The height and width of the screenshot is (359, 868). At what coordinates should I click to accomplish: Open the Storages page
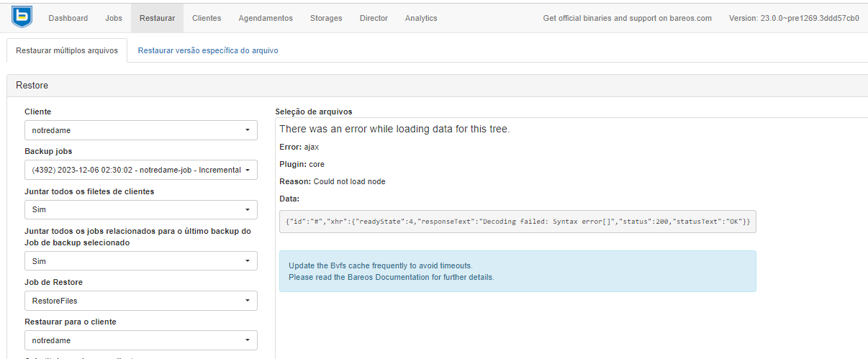[326, 18]
